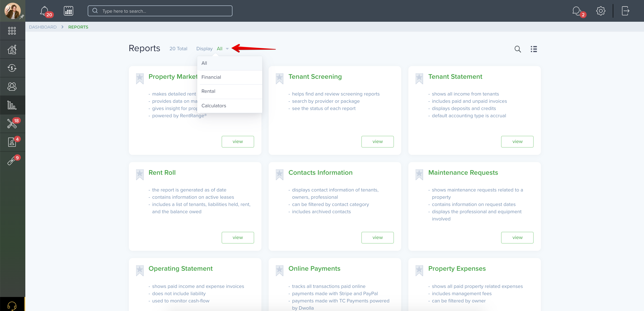Switch to list view icon
The width and height of the screenshot is (644, 311).
click(x=534, y=49)
